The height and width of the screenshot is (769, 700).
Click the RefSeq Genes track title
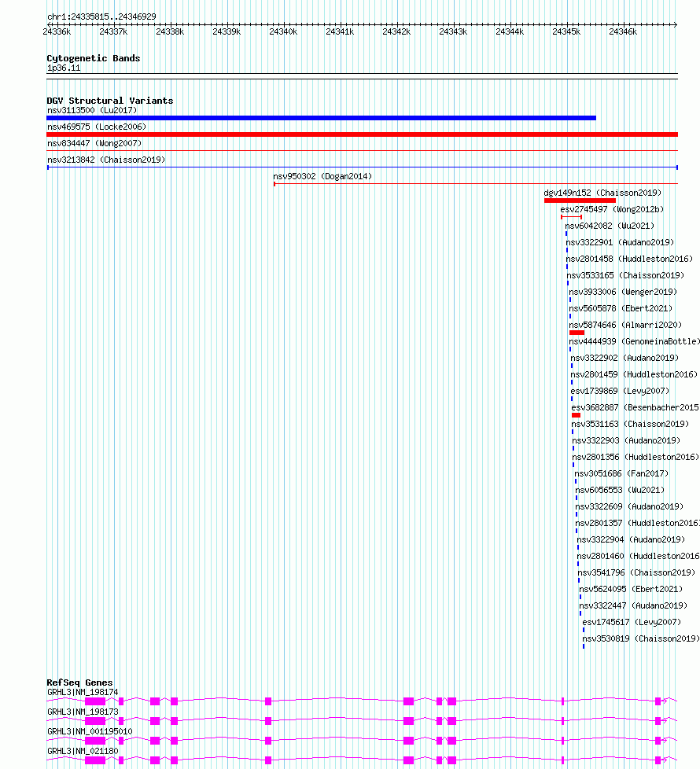click(79, 683)
